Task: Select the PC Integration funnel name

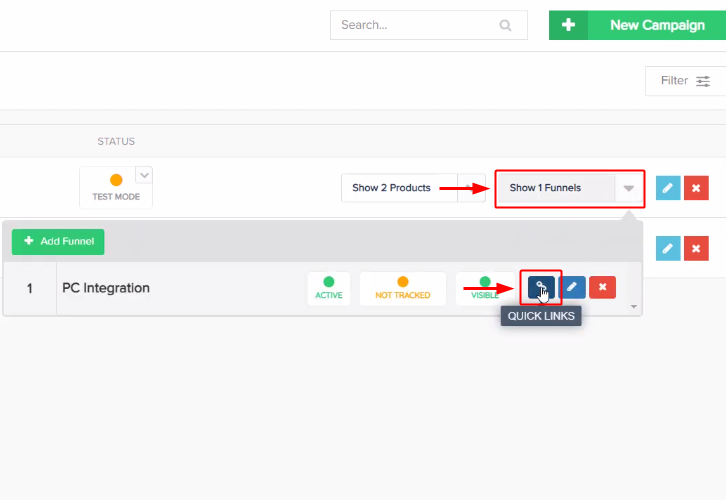Action: pyautogui.click(x=106, y=288)
